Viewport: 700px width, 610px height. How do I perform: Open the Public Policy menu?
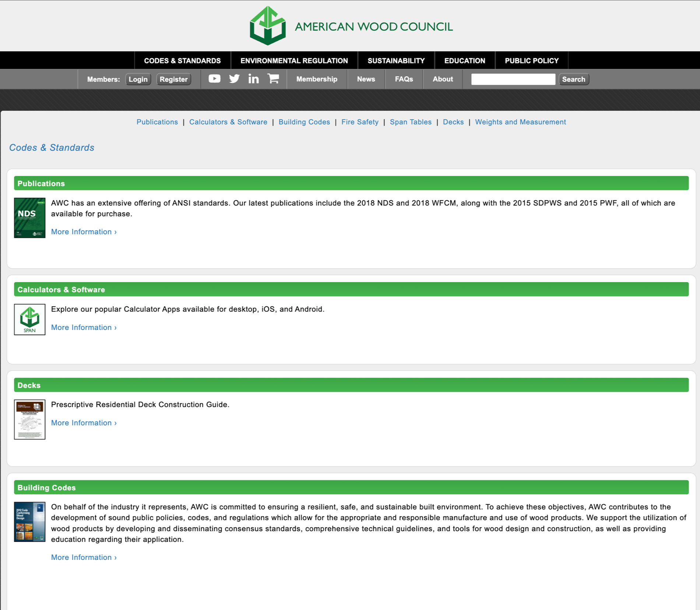532,60
